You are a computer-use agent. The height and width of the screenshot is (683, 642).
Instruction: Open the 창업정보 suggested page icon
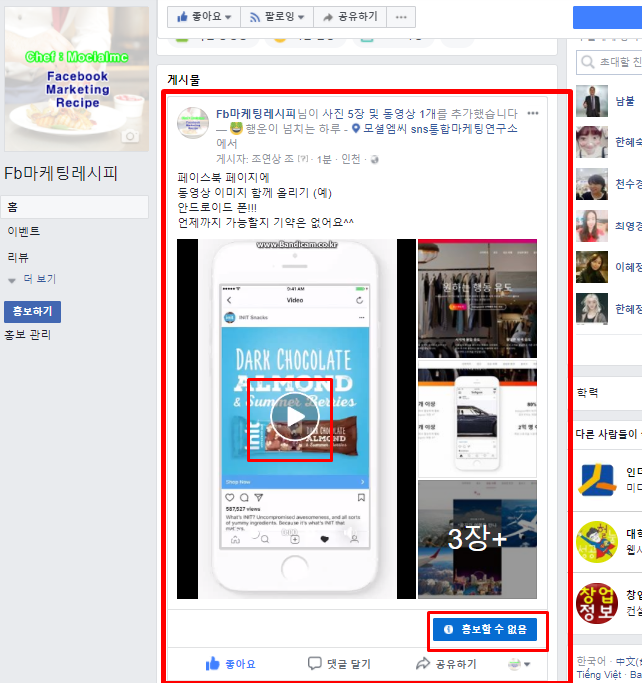[x=597, y=604]
